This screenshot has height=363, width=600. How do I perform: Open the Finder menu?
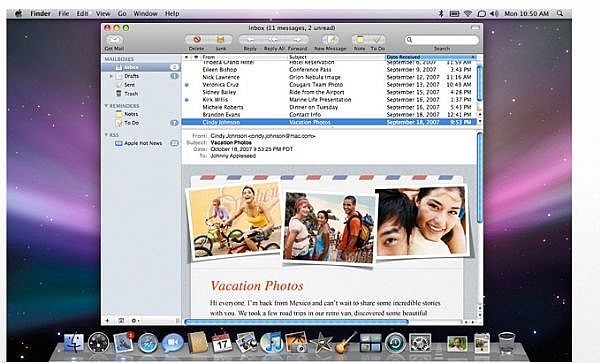point(40,13)
